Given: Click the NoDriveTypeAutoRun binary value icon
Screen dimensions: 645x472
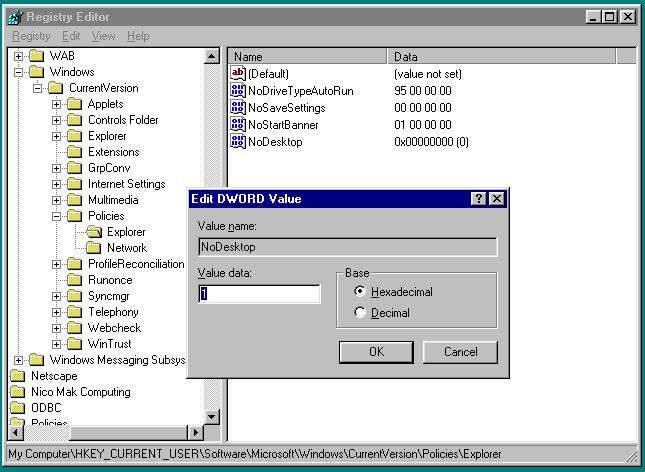Looking at the screenshot, I should pos(238,91).
